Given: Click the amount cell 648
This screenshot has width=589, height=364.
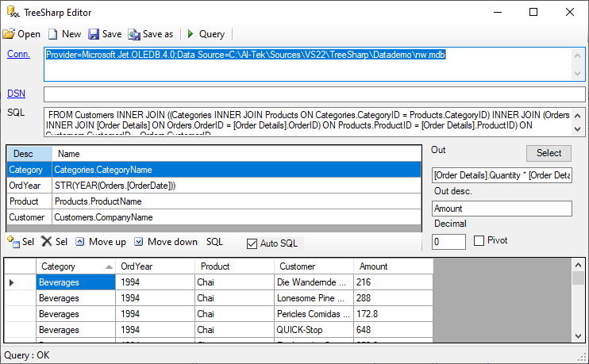Looking at the screenshot, I should [x=393, y=330].
